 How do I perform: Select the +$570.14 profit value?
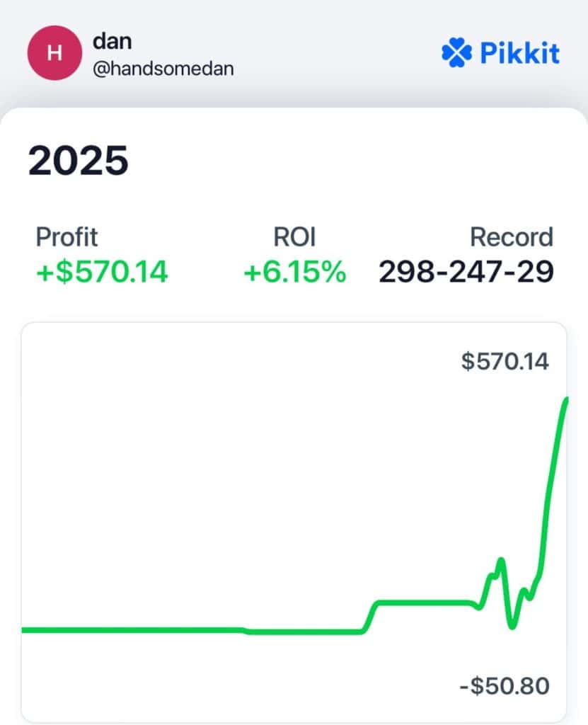102,271
